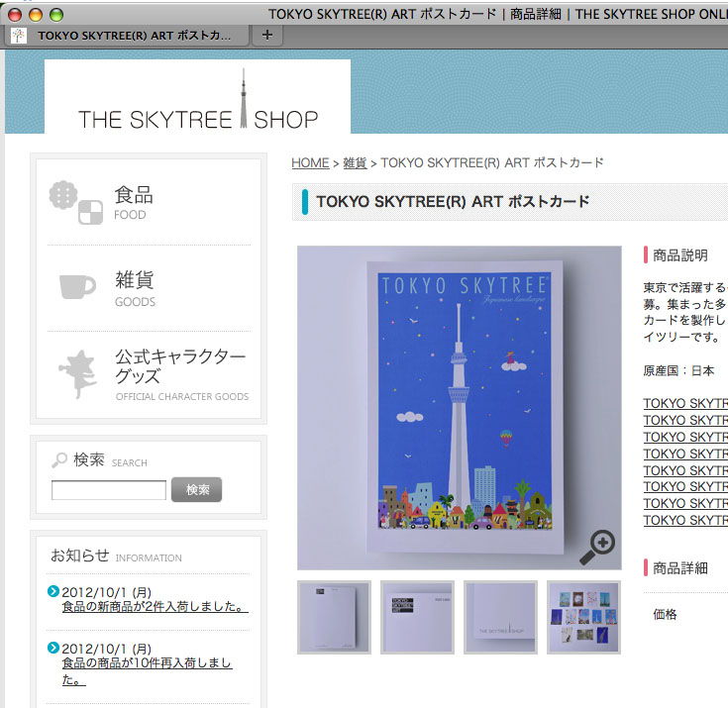Click the search magnifier icon beside 検索
Image resolution: width=728 pixels, height=708 pixels.
pos(59,460)
